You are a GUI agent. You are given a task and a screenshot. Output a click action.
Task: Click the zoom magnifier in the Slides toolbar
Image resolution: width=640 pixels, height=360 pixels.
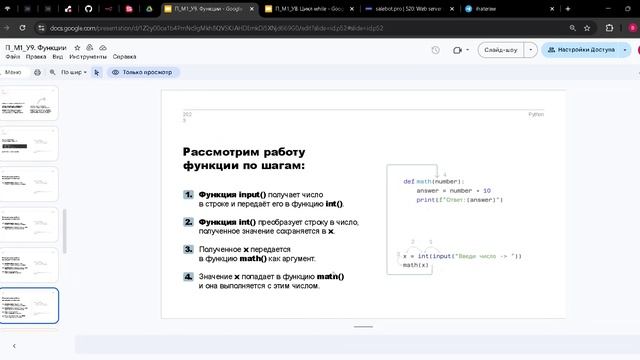pos(52,72)
